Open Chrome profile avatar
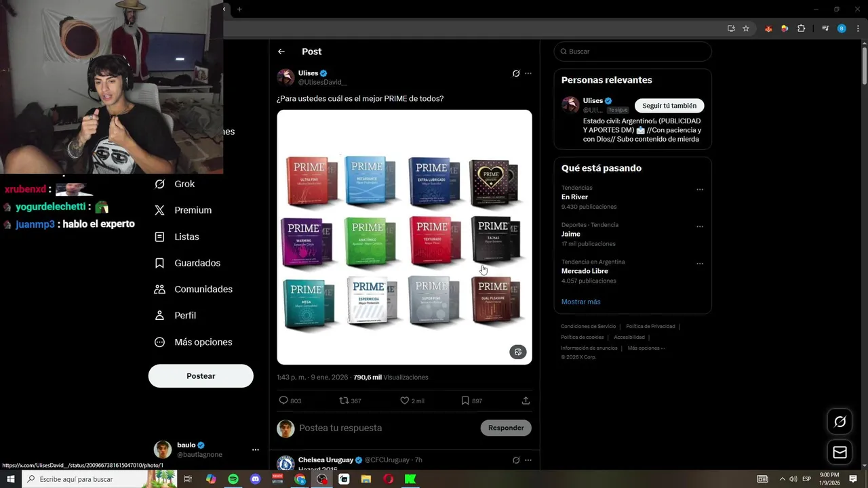Viewport: 868px width, 488px height. click(x=842, y=28)
